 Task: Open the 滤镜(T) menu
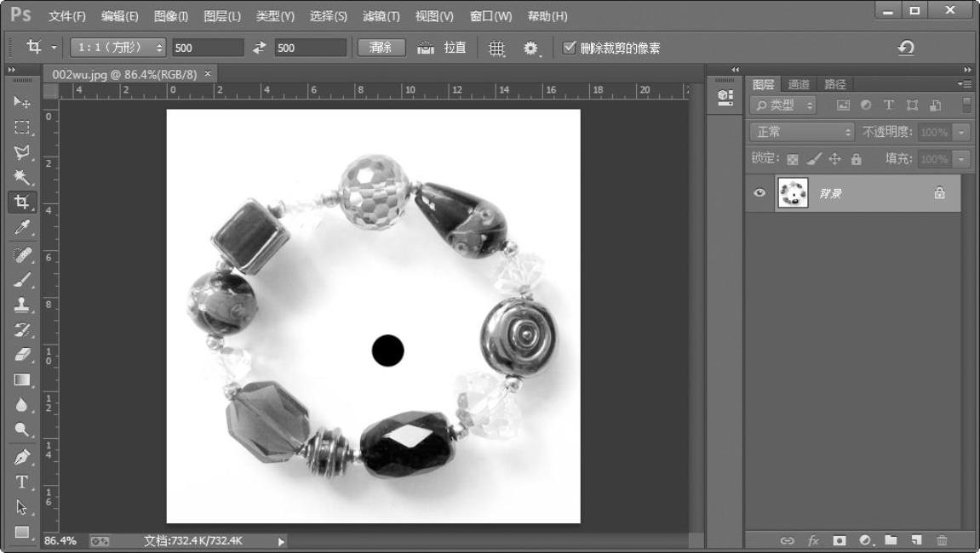381,16
